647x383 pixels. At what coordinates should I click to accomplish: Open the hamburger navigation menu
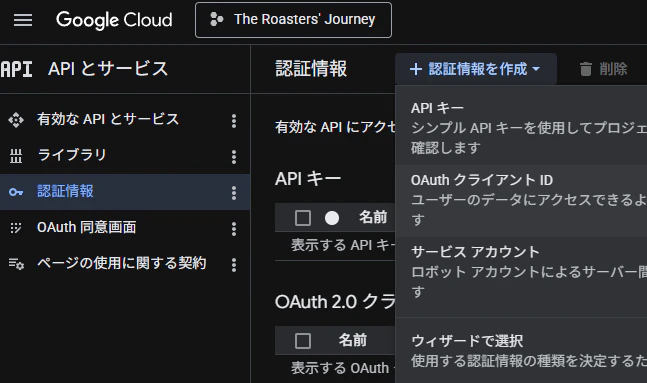click(x=23, y=20)
